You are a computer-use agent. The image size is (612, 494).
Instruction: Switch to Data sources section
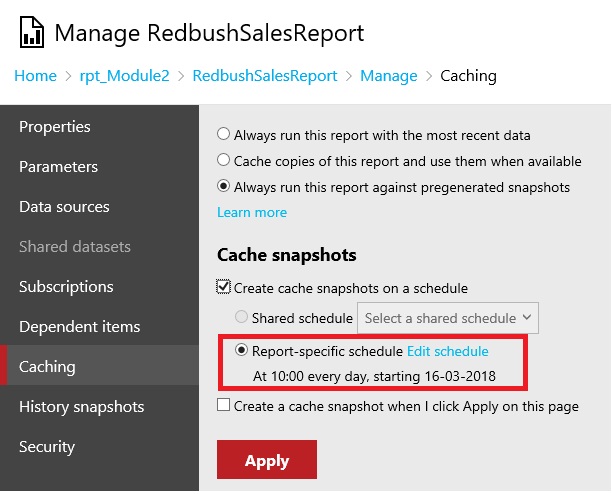[64, 207]
